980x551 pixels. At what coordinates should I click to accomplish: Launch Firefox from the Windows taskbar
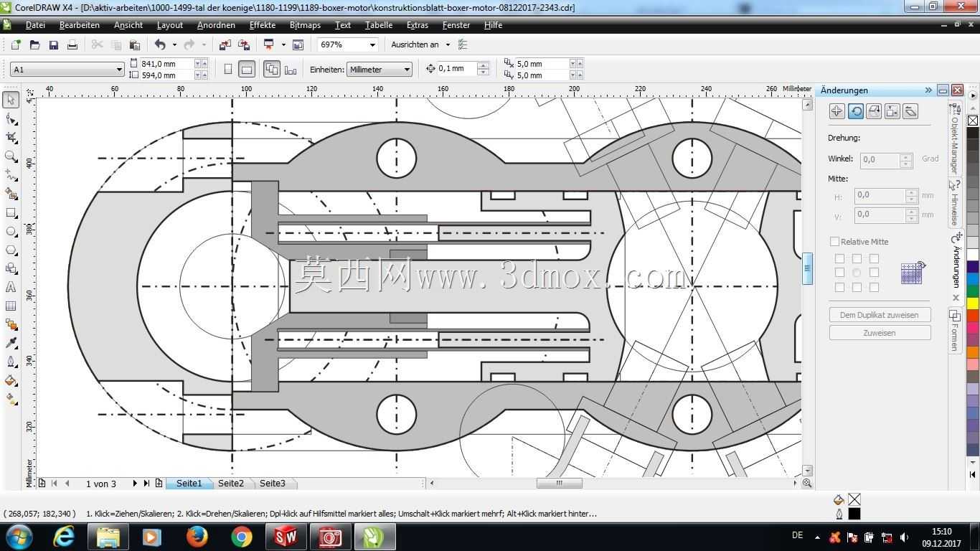pos(197,537)
